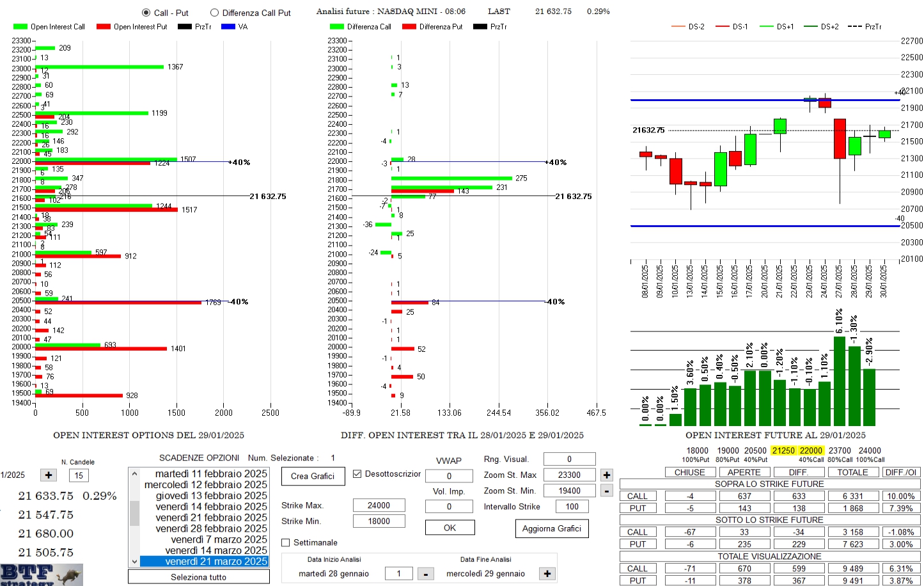
Task: Select mercoledì 12 febbraio 2025 expiry
Action: pyautogui.click(x=204, y=485)
